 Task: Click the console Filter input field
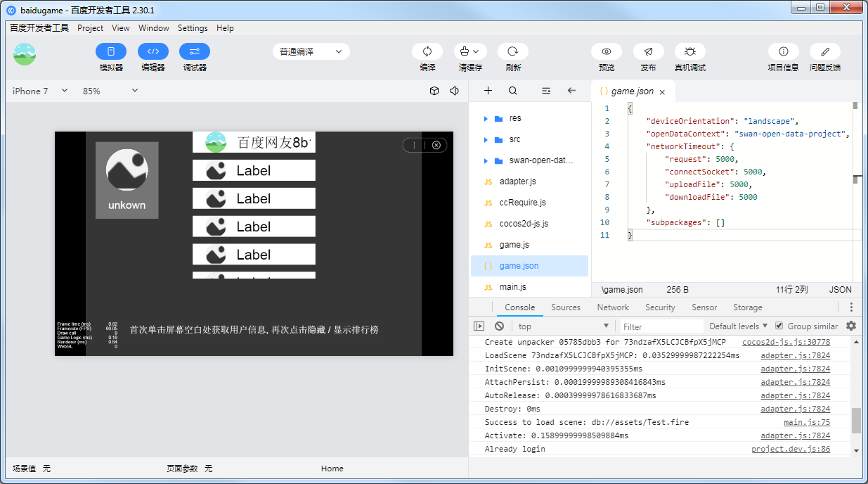point(661,326)
